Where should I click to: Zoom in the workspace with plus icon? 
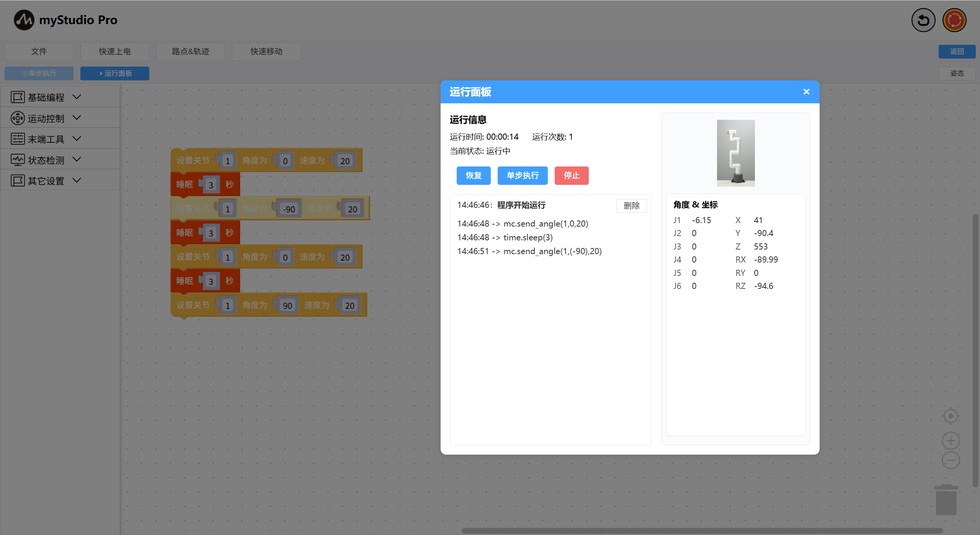tap(951, 441)
